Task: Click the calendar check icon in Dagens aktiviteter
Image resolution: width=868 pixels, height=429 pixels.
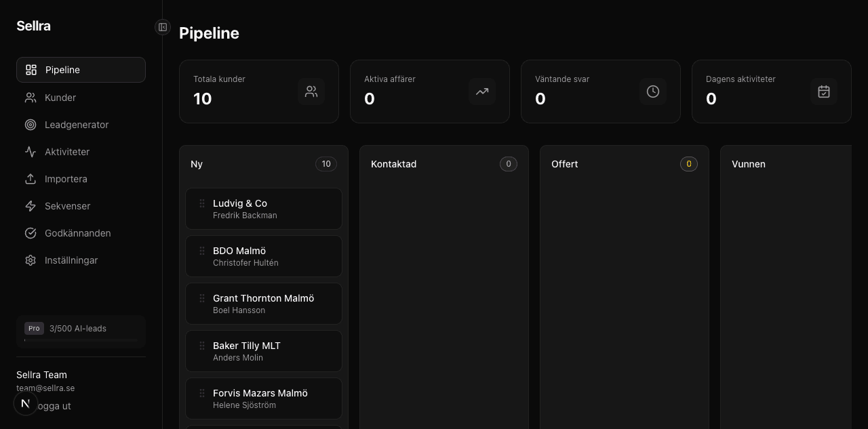Action: (x=824, y=91)
